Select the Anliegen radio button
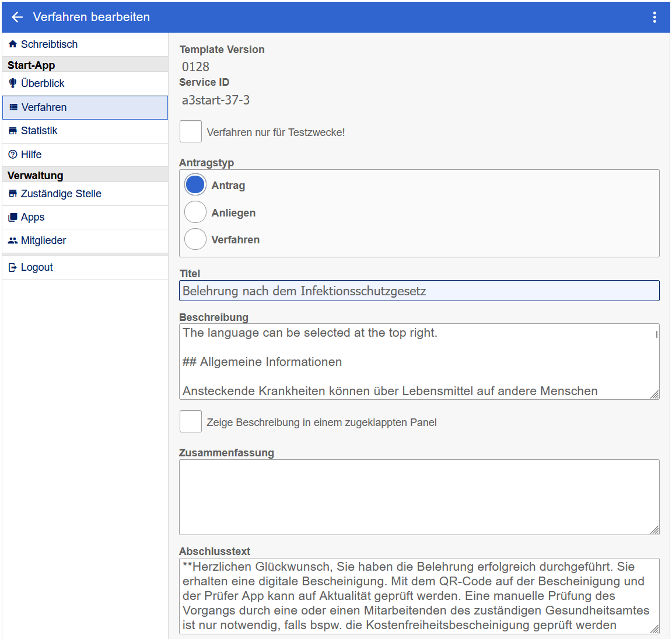Screen dimensions: 672x639 [195, 212]
